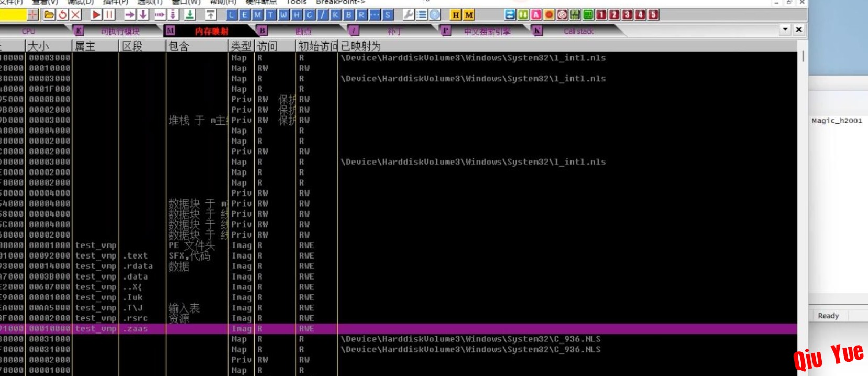The height and width of the screenshot is (376, 868).
Task: Show Breakpoints via blue B button
Action: point(348,15)
